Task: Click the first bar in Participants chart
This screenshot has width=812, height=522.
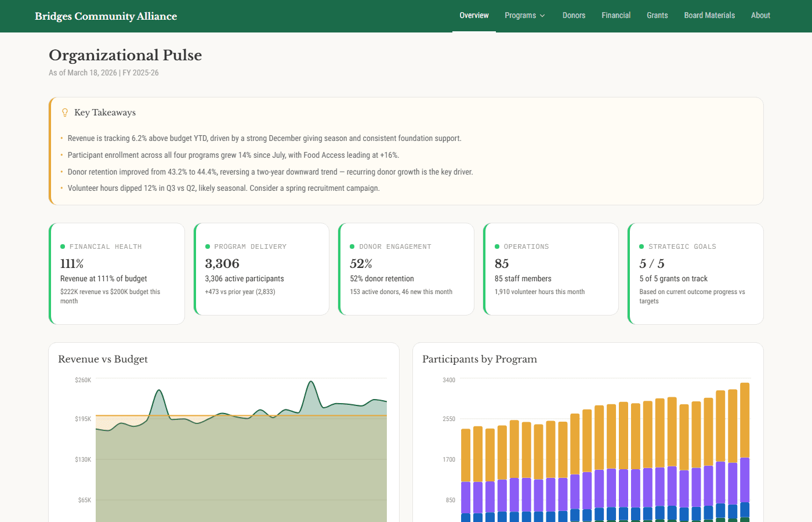Action: (466, 476)
